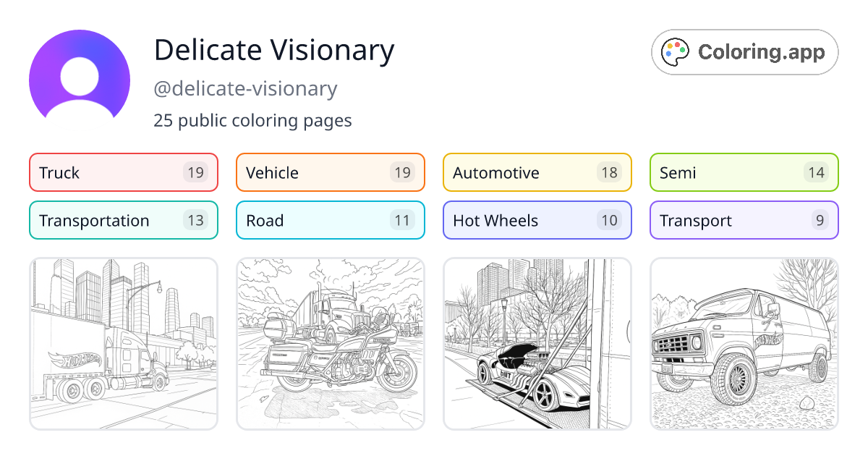Screen dimensions: 868x456
Task: Open the sports car coloring page thumbnail
Action: 537,344
